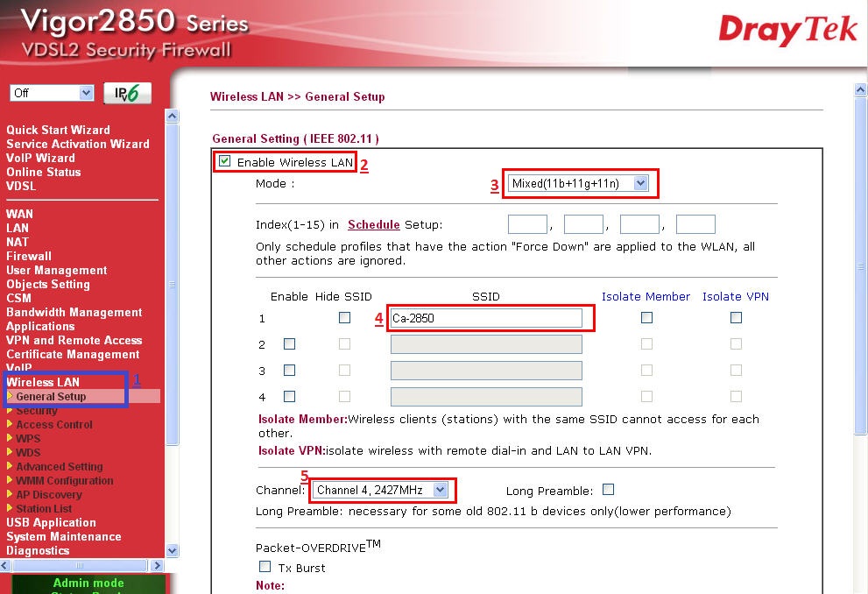The width and height of the screenshot is (868, 594).
Task: Click the main page scroll-down arrow
Action: pos(860,586)
